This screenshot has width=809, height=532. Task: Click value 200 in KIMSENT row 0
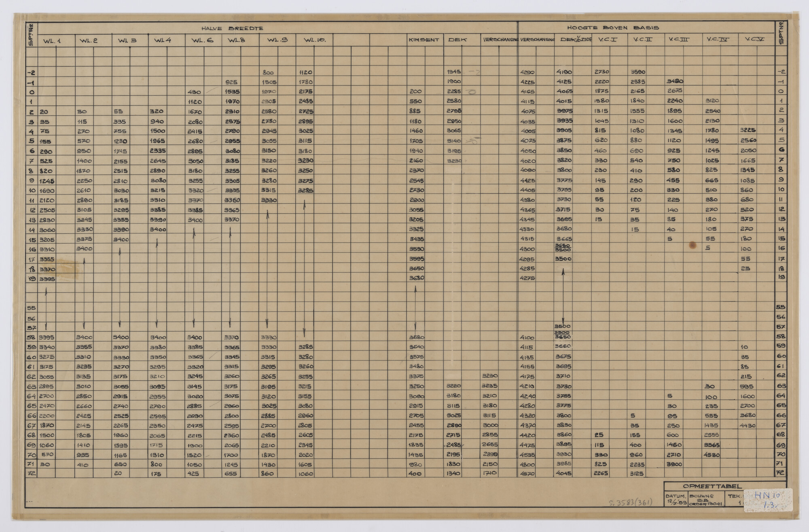[x=415, y=92]
